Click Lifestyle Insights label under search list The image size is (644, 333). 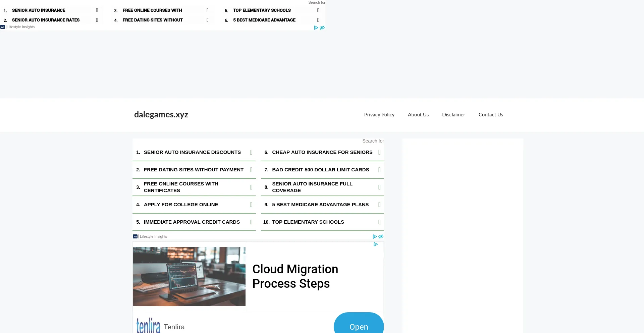153,237
